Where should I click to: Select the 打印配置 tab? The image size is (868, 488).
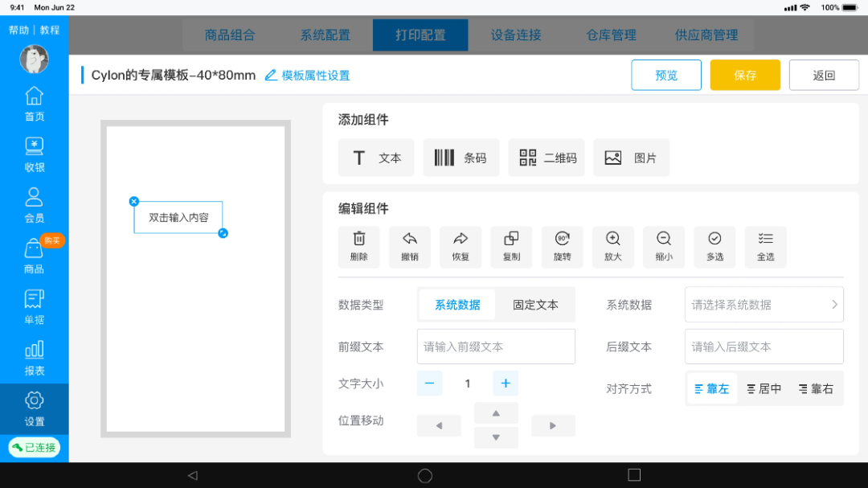420,35
